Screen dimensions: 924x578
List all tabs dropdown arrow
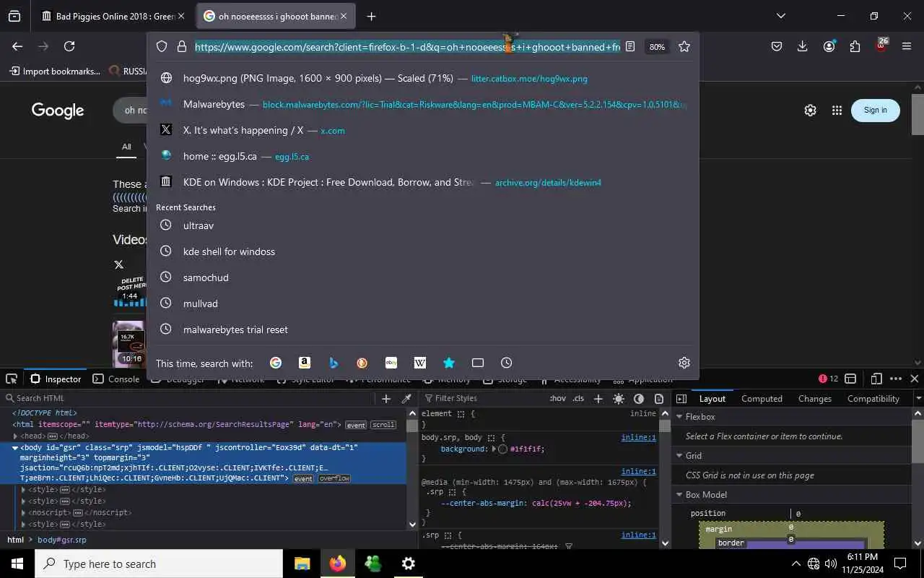[x=780, y=16]
